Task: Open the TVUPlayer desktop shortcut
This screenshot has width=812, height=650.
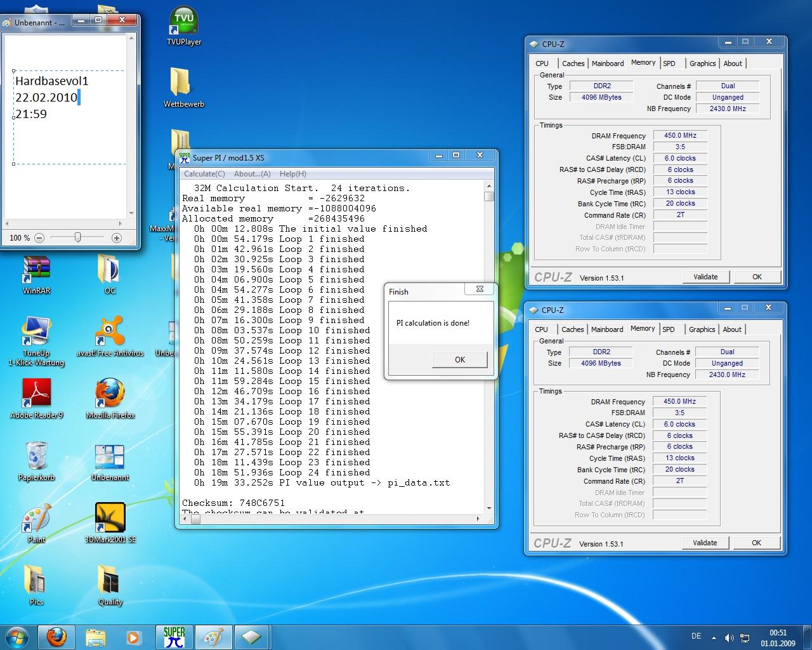Action: coord(184,25)
